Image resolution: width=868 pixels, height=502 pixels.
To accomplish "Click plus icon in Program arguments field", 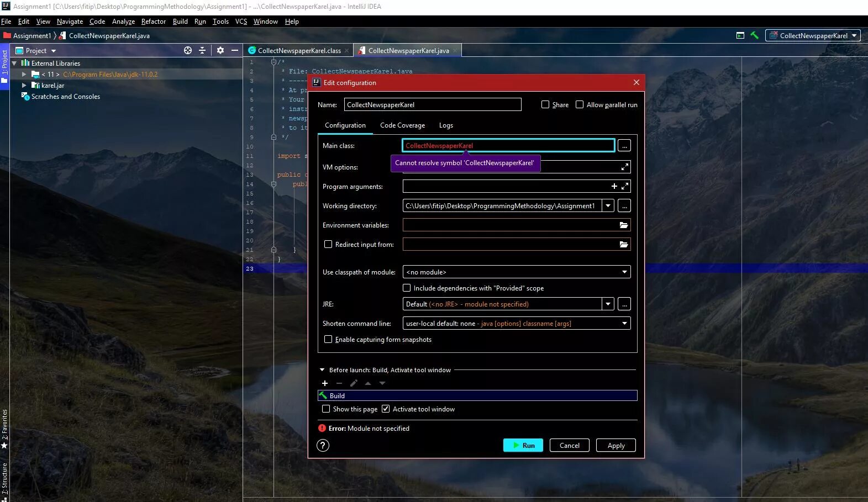I will click(614, 187).
